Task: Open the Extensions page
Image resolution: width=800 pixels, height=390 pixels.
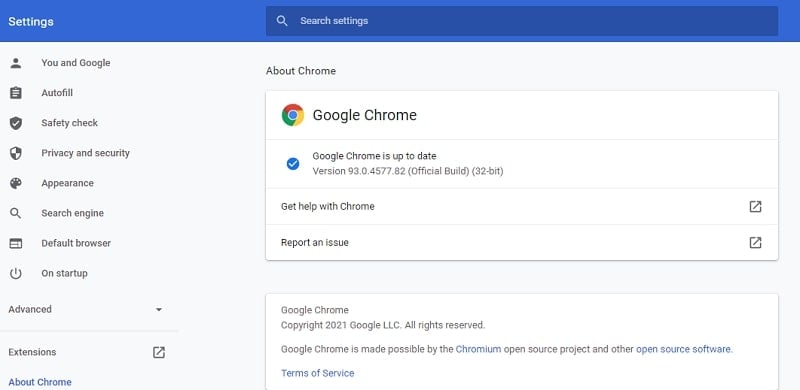Action: [x=32, y=352]
